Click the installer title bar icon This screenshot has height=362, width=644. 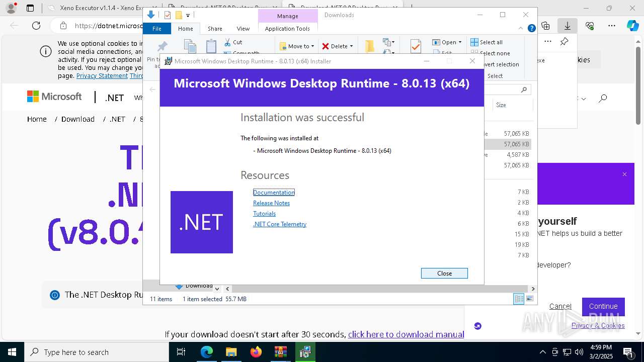[169, 61]
